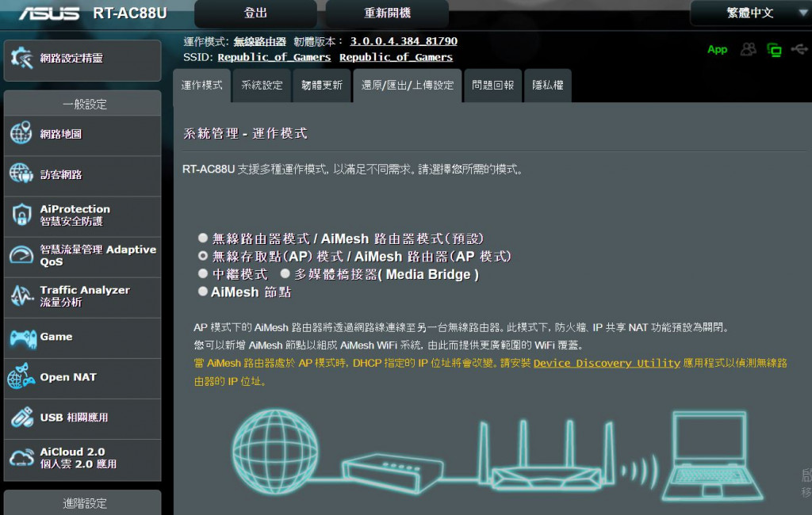Image resolution: width=812 pixels, height=515 pixels.
Task: Open the 網路設定精靈 wizard icon
Action: point(21,58)
